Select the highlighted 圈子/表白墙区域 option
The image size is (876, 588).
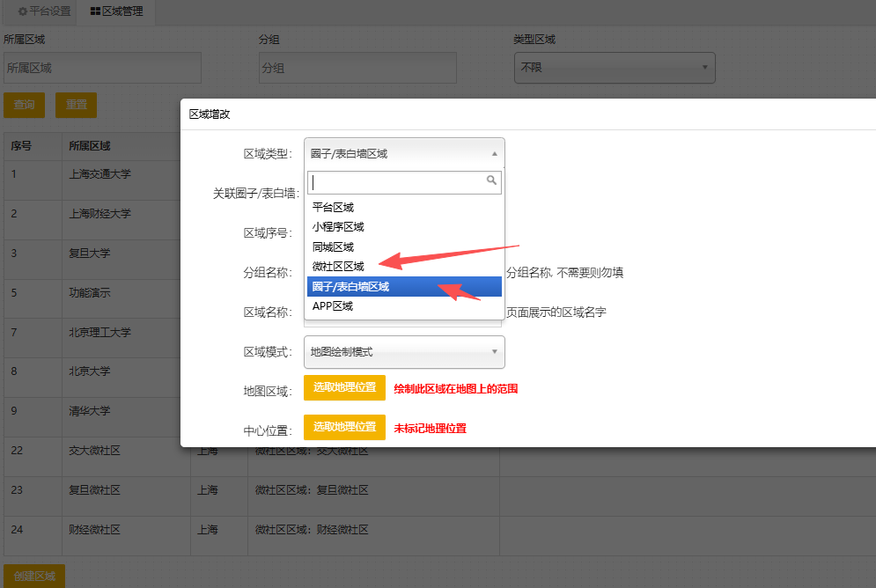350,287
